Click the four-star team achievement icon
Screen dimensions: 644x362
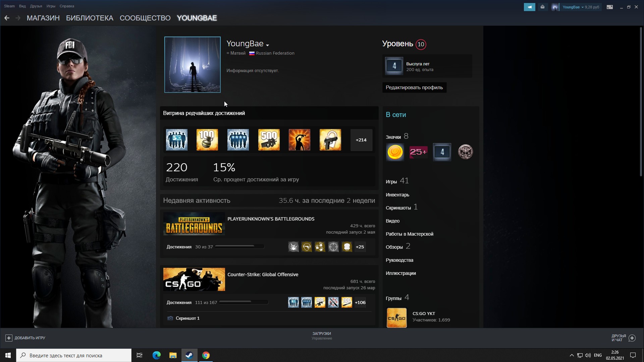pos(238,140)
